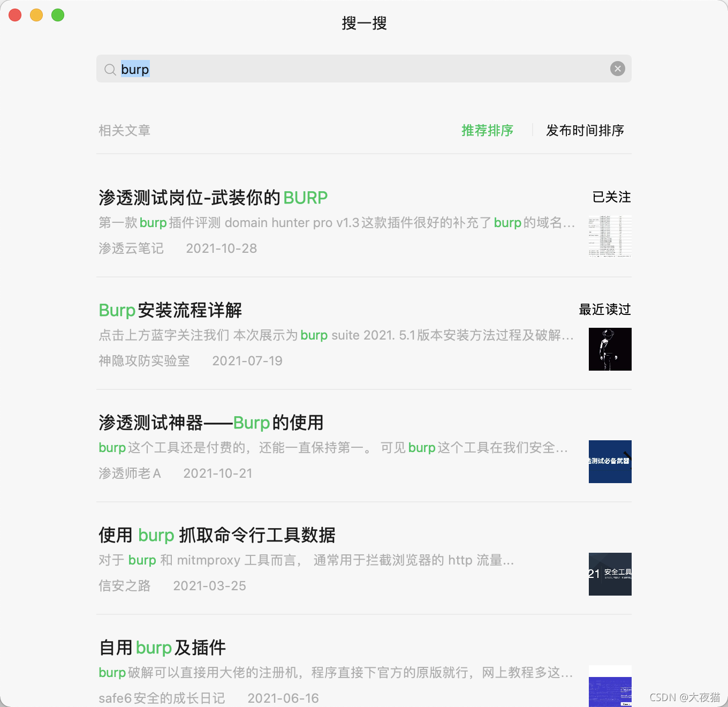Click the 已关注 label

(x=611, y=197)
